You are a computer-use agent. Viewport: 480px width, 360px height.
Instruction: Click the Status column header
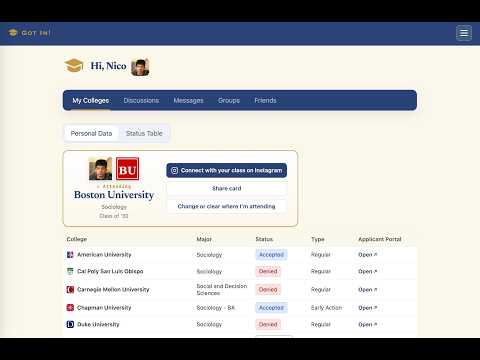click(264, 239)
